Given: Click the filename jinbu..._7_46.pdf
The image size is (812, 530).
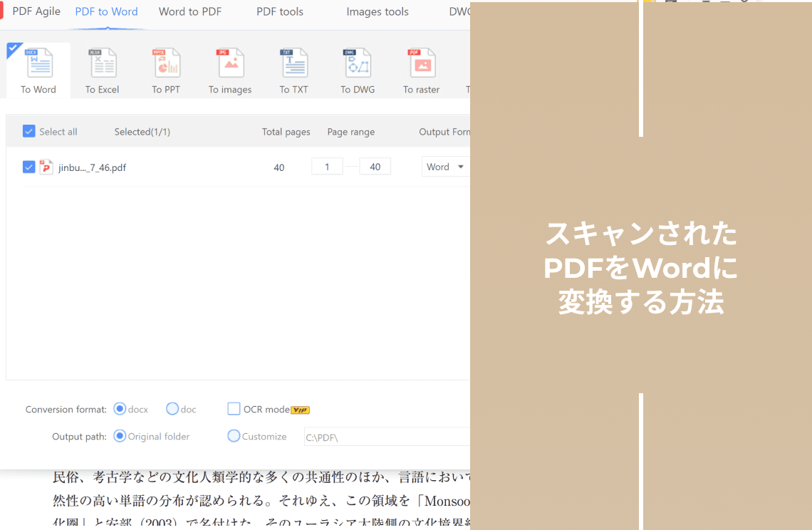Looking at the screenshot, I should coord(91,167).
